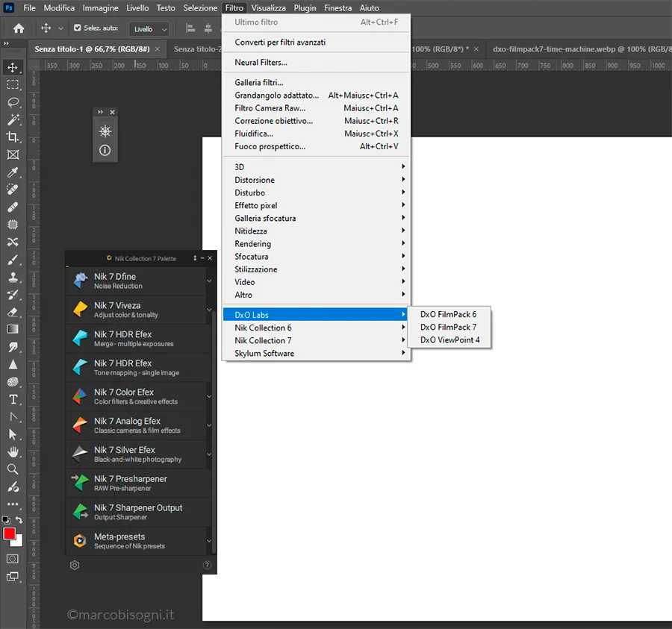The height and width of the screenshot is (629, 672).
Task: Select Galleria filtri menu entry
Action: point(317,83)
